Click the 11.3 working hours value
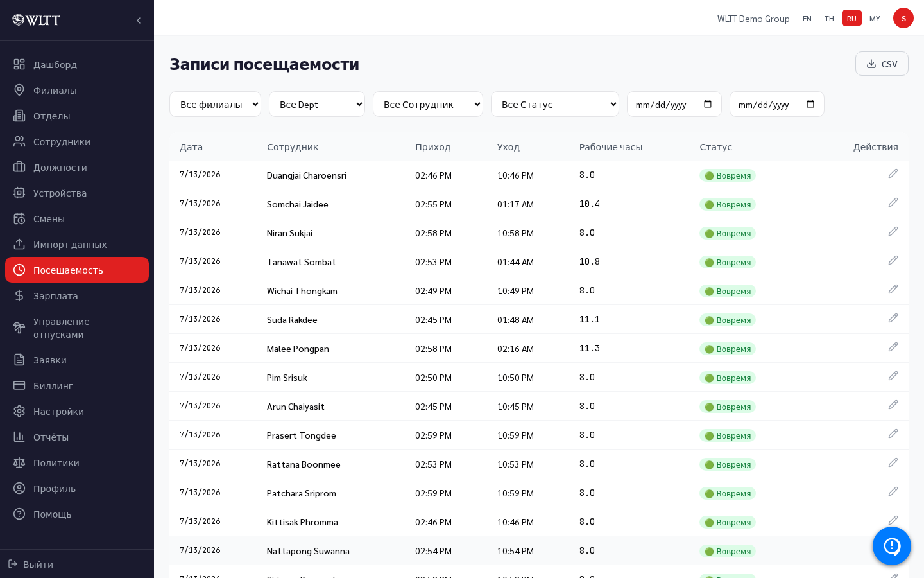924x578 pixels. point(590,348)
